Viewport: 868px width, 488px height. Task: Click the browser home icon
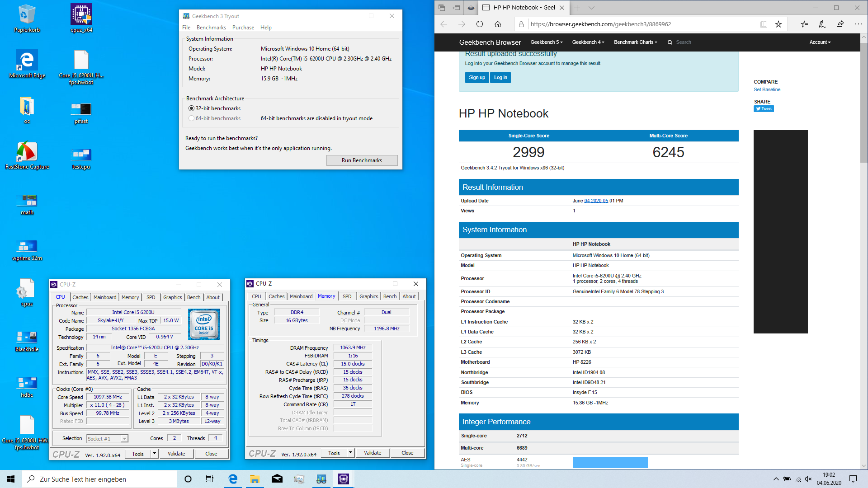[498, 24]
